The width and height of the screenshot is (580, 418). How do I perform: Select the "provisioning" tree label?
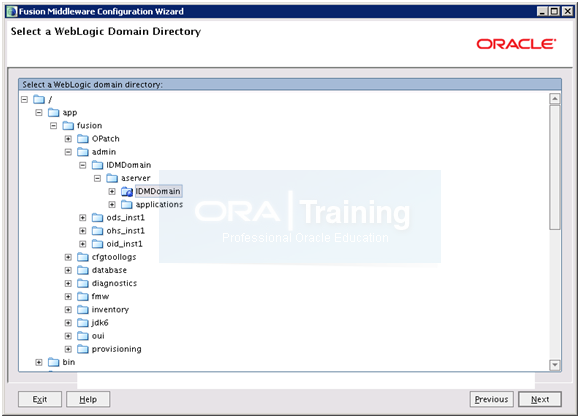tap(117, 349)
